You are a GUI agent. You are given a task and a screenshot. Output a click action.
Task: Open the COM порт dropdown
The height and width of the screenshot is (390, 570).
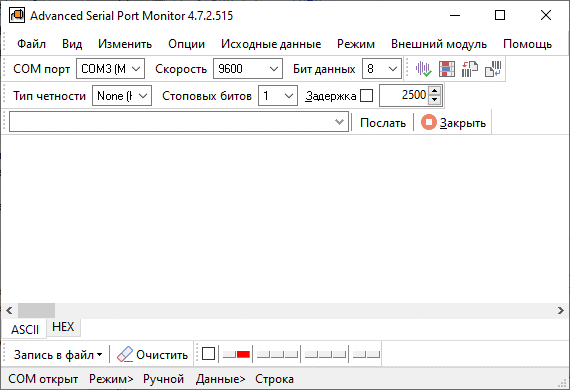111,69
